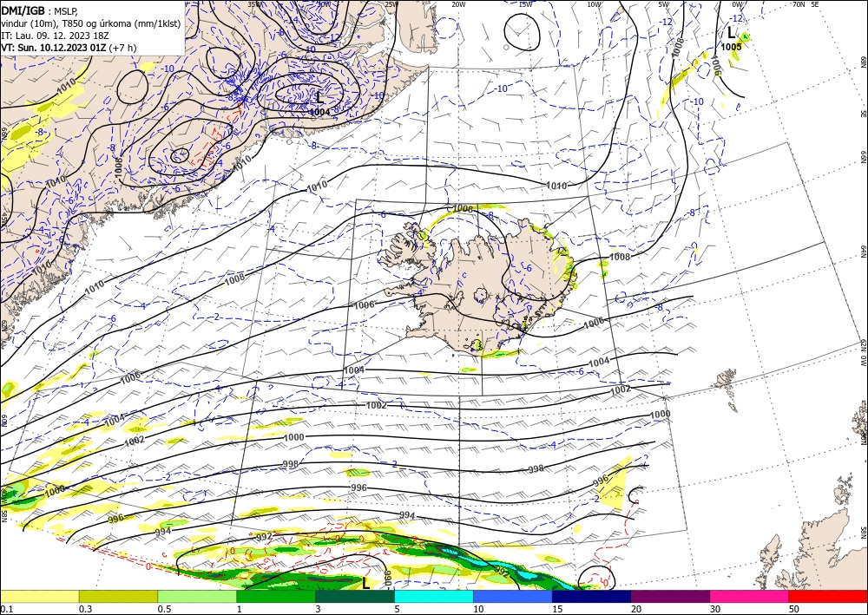The image size is (868, 615).
Task: Click the '1005' pressure value text
Action: (x=731, y=48)
